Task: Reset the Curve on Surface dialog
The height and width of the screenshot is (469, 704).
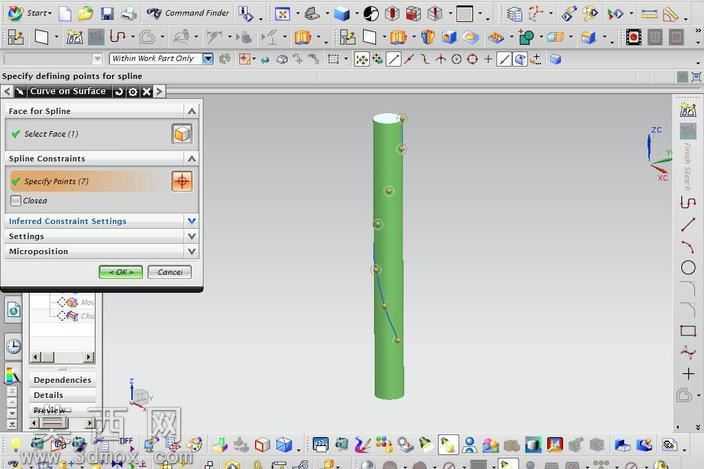Action: 119,92
